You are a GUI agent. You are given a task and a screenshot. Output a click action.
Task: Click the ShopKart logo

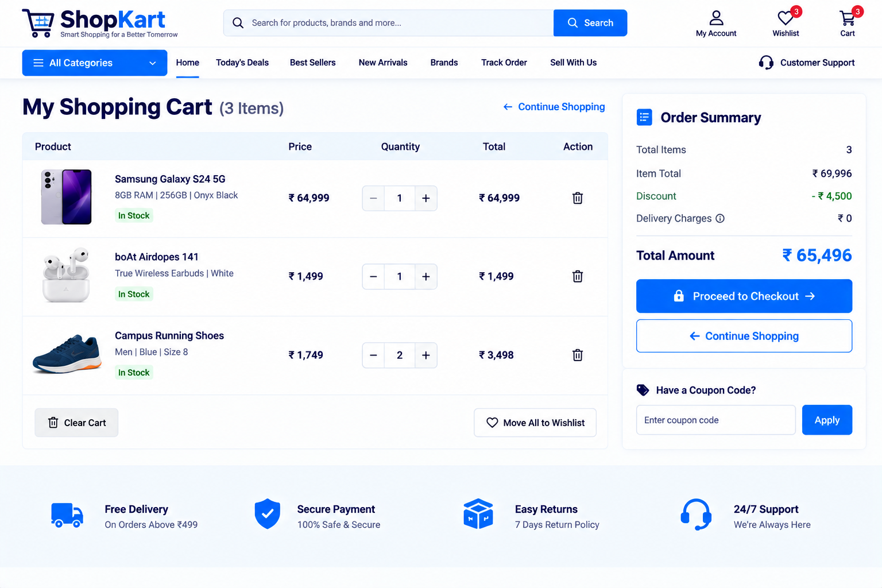click(x=100, y=24)
